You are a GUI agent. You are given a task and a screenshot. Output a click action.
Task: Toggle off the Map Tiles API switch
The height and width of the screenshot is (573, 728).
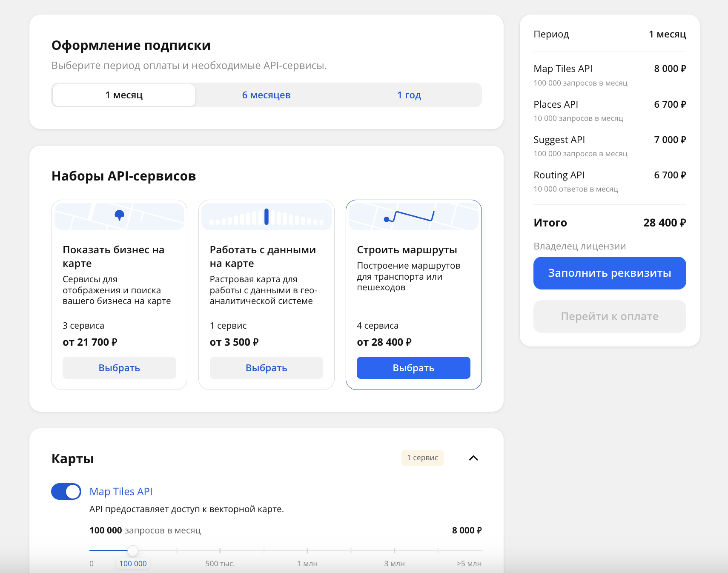click(66, 491)
